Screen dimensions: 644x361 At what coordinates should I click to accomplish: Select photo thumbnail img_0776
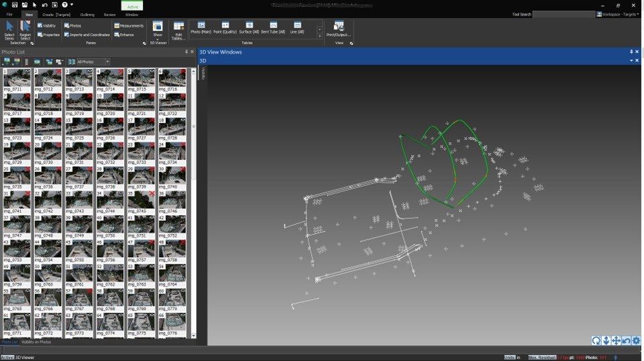(172, 325)
